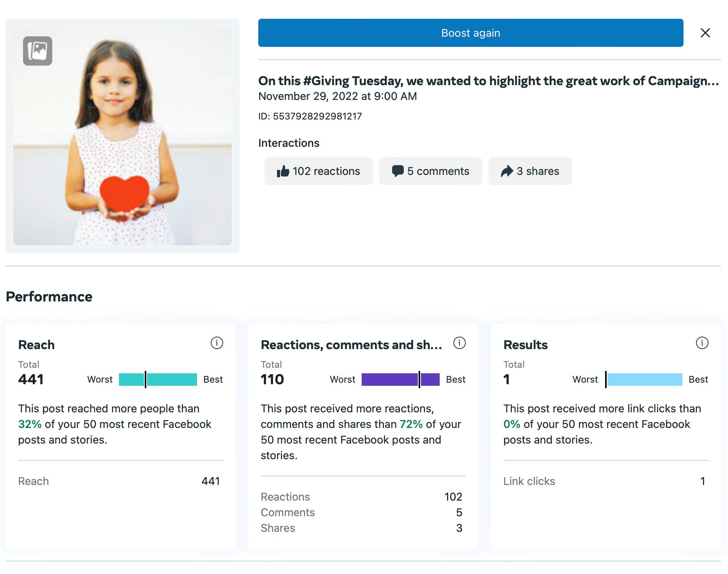Click the photo album icon on post image
728x574 pixels.
click(x=37, y=51)
